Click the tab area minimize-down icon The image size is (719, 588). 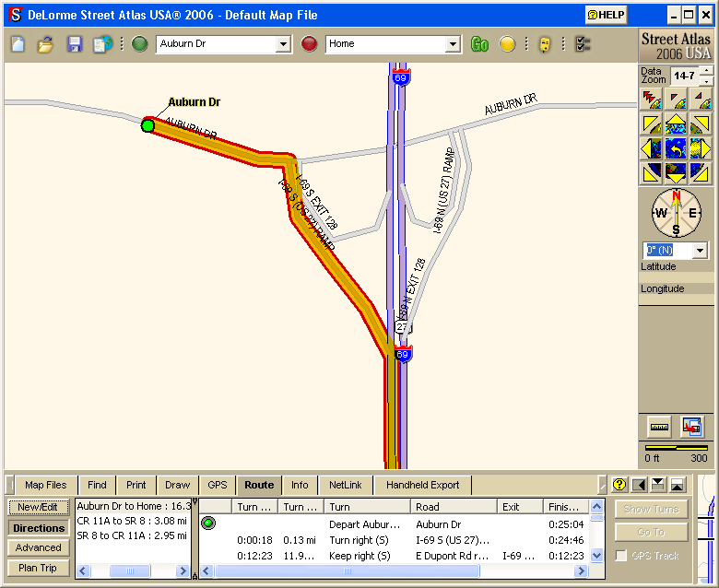(658, 485)
